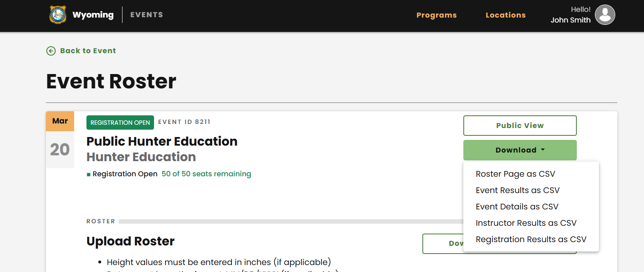Click the Wyoming state seal logo

58,15
